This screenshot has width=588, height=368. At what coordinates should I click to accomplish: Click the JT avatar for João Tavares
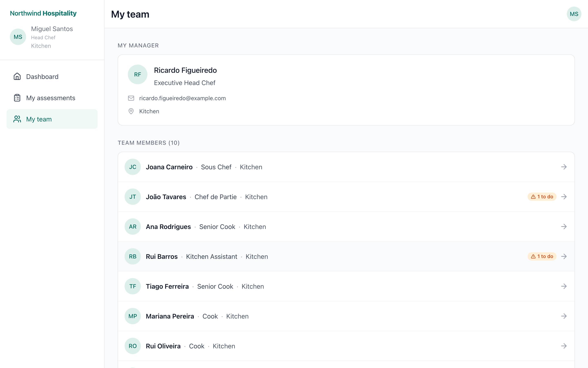(133, 197)
